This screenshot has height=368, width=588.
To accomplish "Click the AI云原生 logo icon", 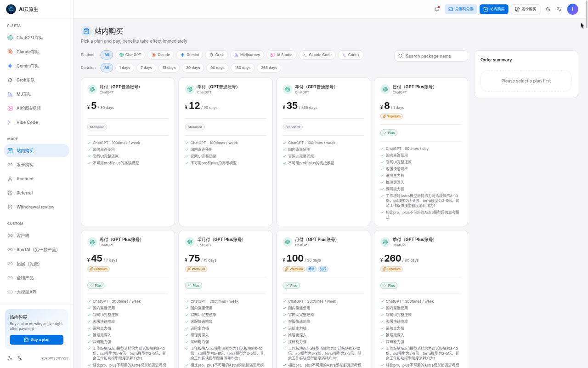I will pyautogui.click(x=11, y=9).
